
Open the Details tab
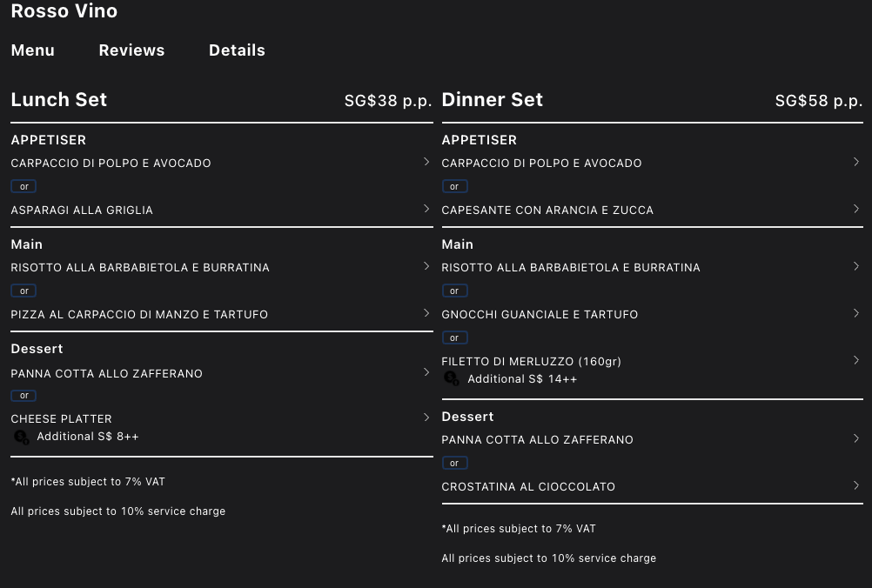(x=237, y=50)
